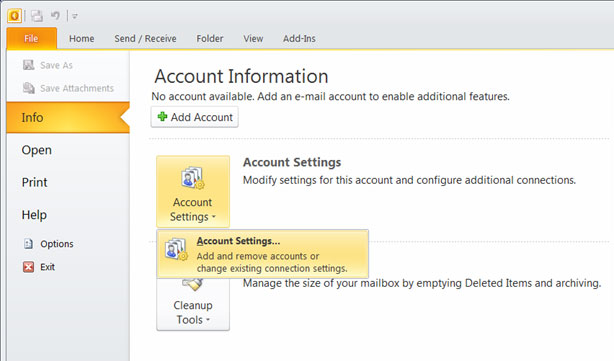
Task: Click the Outlook application icon in title bar
Action: click(14, 16)
